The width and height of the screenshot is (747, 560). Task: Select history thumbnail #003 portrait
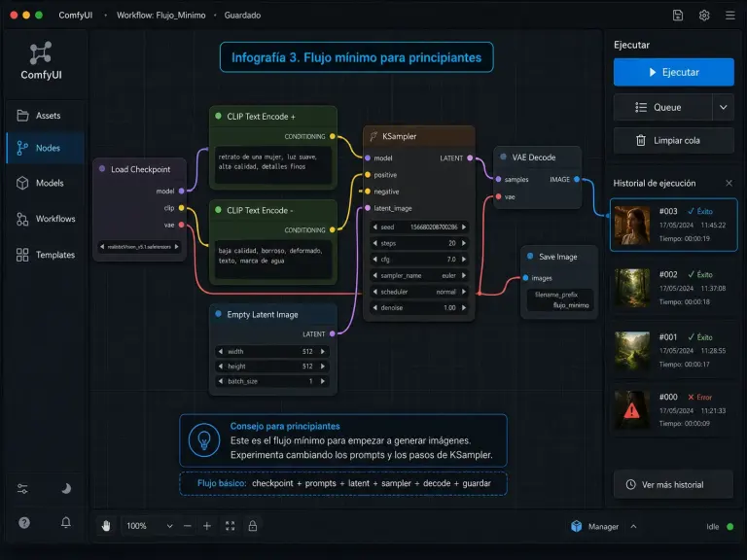pyautogui.click(x=631, y=225)
